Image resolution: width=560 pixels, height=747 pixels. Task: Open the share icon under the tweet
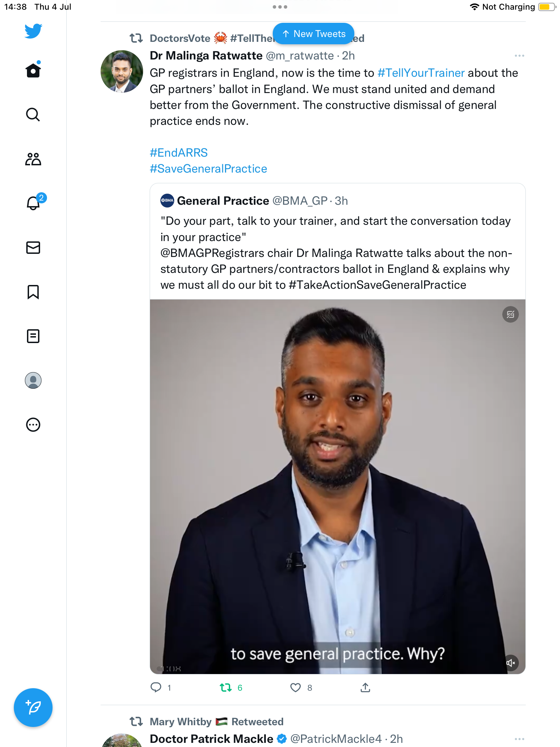click(x=365, y=688)
